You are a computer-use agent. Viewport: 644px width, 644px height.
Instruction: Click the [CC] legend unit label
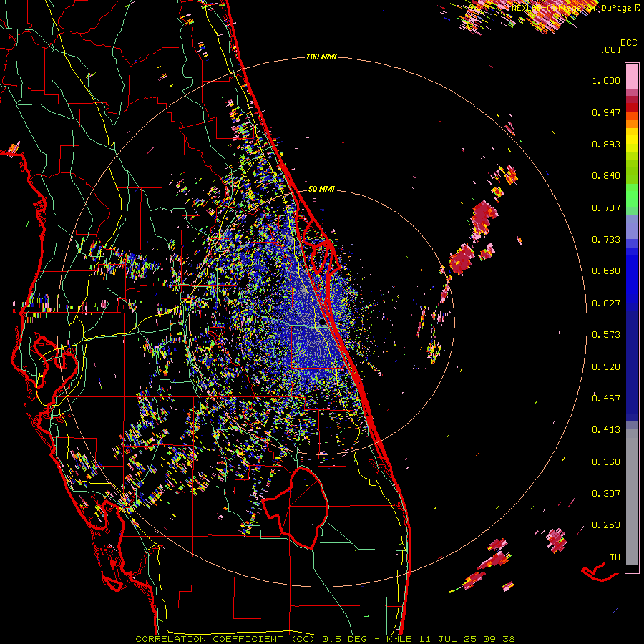pos(610,49)
